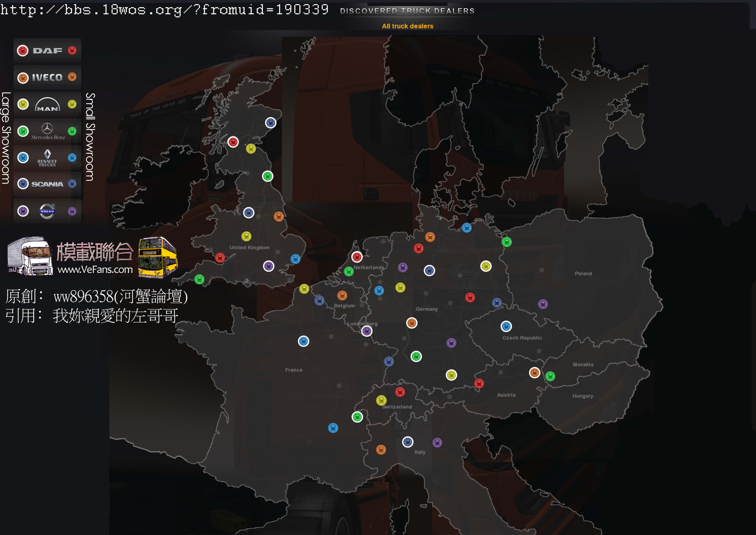Click the red DAF marker beside the Netherlands label

click(357, 257)
